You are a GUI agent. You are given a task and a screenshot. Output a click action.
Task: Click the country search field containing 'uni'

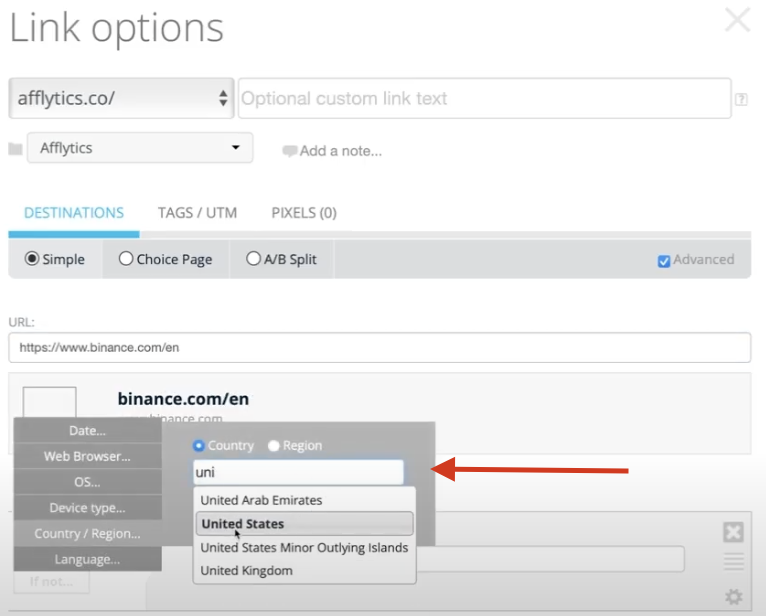(x=298, y=472)
